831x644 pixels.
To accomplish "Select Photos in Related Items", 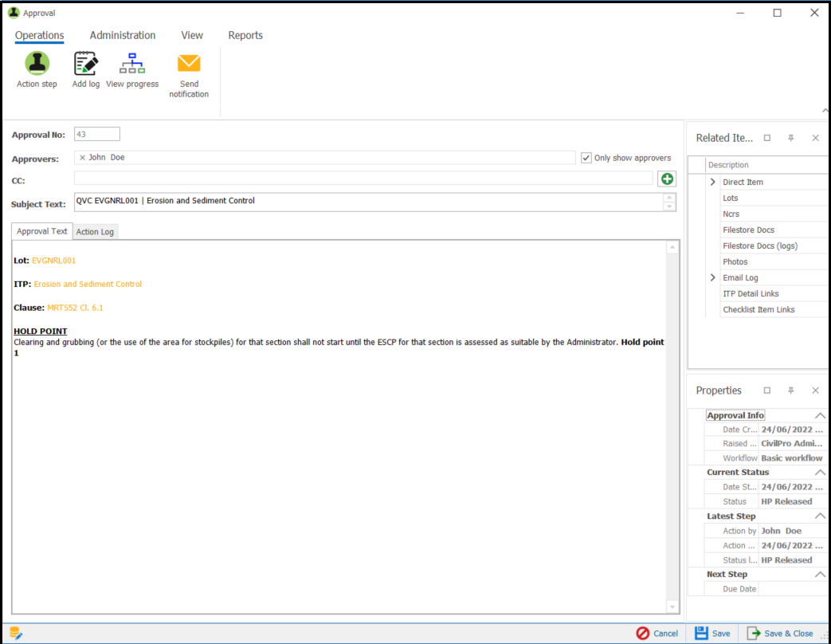I will point(774,261).
